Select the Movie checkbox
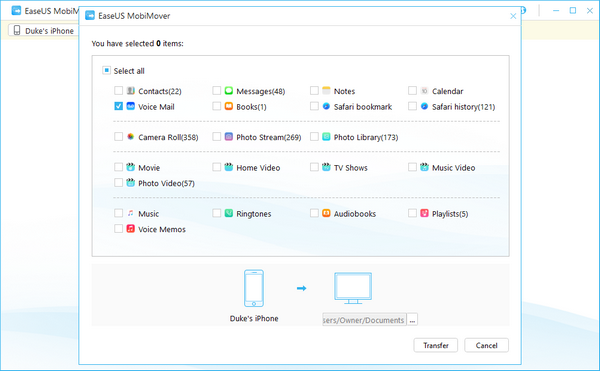This screenshot has width=600, height=371. coord(118,167)
